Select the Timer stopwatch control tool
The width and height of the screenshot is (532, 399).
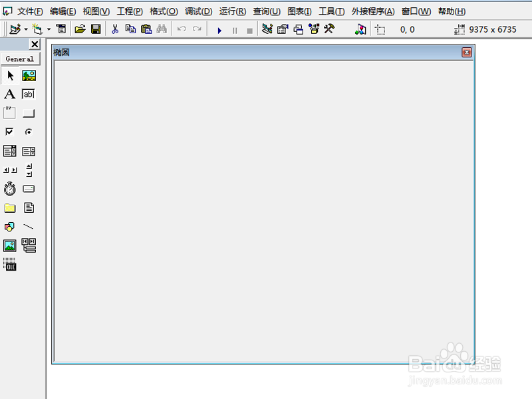coord(10,189)
